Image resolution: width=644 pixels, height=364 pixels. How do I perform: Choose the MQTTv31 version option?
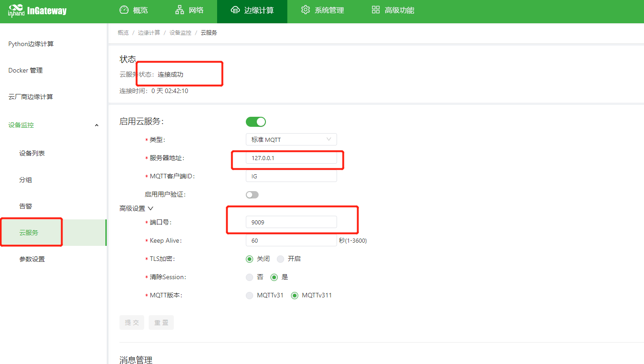click(x=249, y=295)
